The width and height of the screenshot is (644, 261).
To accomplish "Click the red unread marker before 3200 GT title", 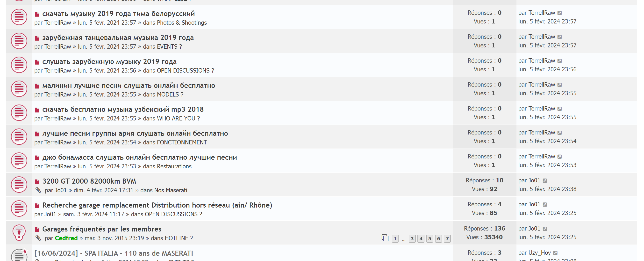I will pyautogui.click(x=37, y=182).
